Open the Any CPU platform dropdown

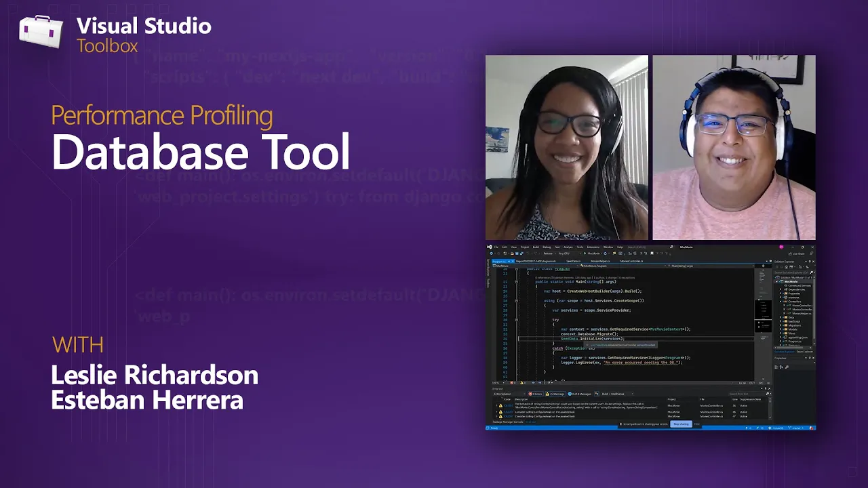click(x=570, y=253)
